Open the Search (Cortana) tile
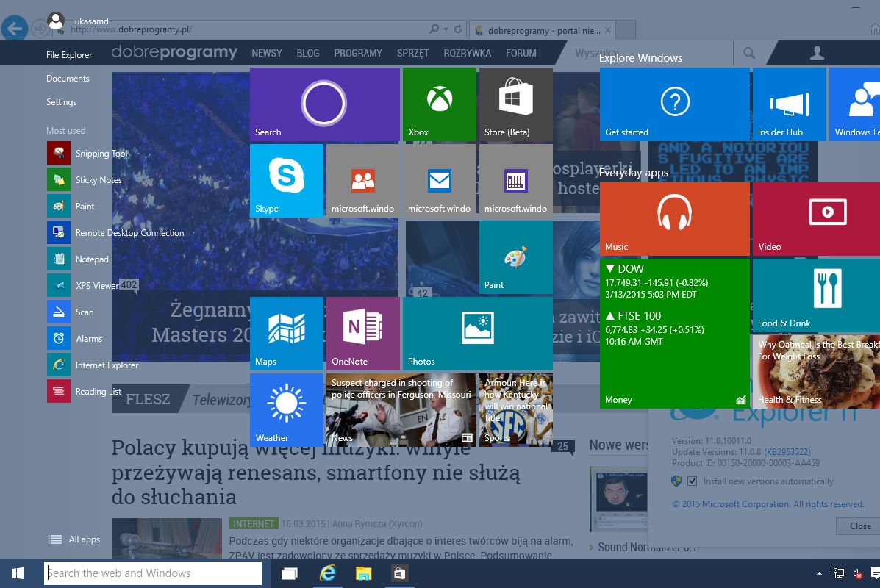Image resolution: width=880 pixels, height=588 pixels. [x=324, y=104]
